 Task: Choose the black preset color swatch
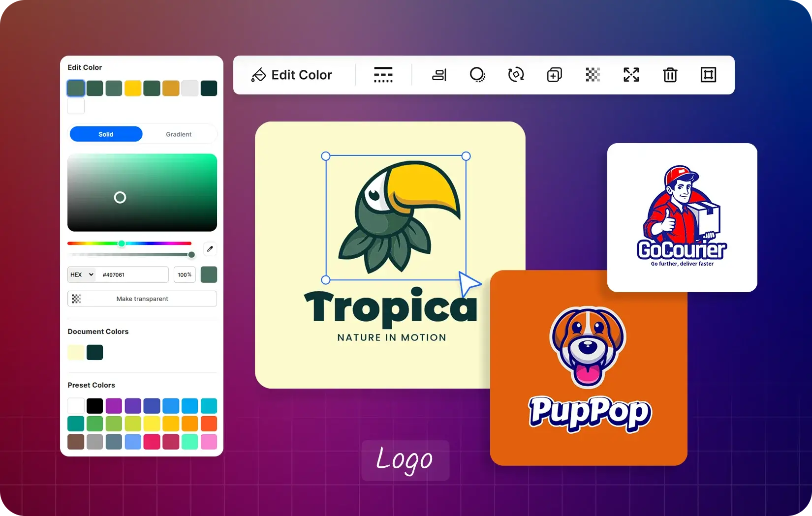(x=94, y=406)
